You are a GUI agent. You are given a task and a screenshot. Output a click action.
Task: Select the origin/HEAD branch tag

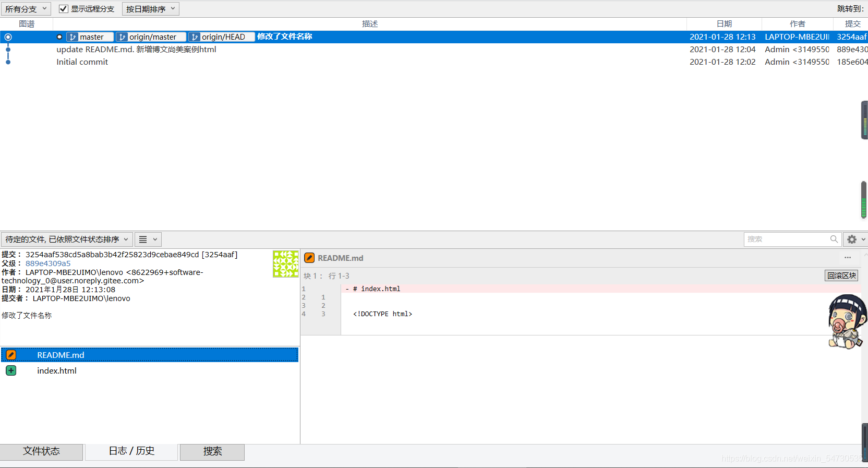tap(222, 37)
